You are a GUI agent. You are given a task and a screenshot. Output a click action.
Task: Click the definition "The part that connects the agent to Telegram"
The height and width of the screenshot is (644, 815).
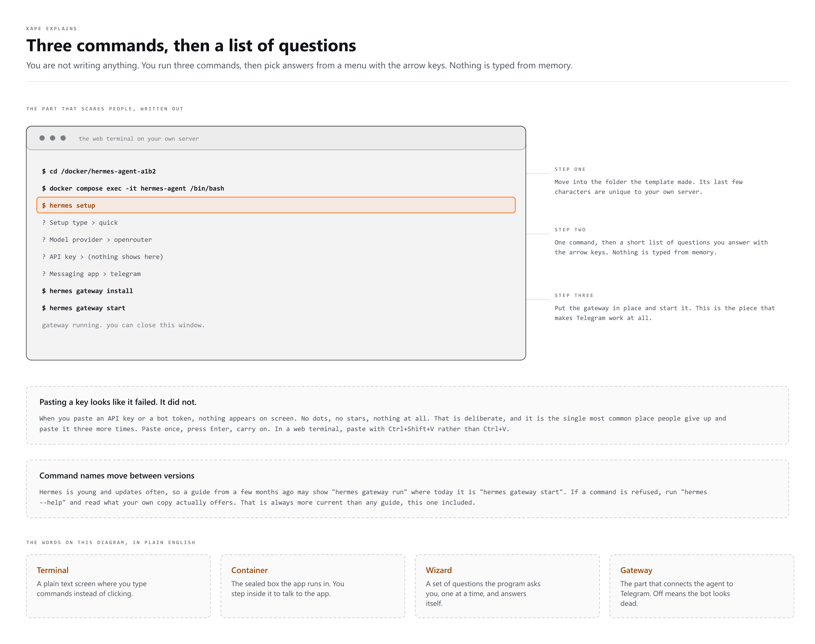[x=677, y=593]
